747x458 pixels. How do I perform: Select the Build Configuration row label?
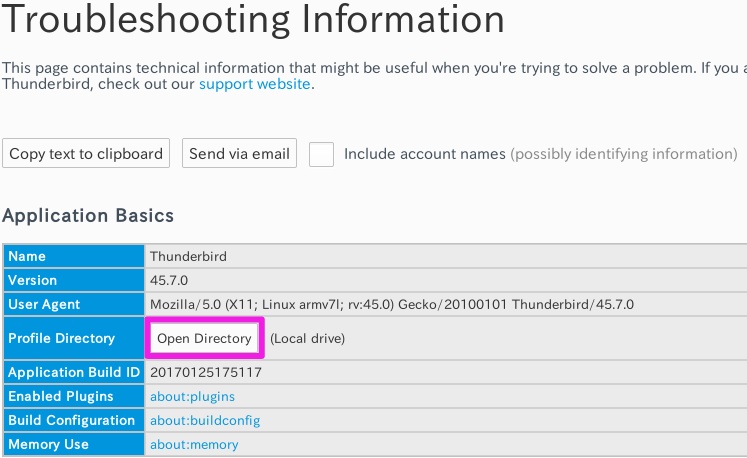73,420
